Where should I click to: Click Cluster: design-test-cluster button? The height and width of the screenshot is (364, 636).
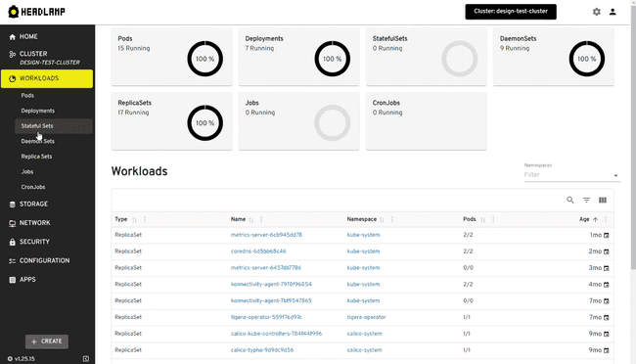[511, 12]
